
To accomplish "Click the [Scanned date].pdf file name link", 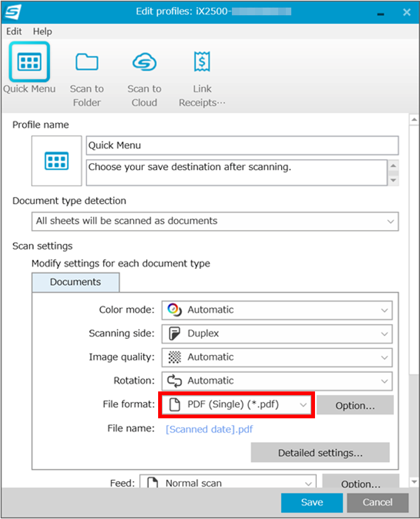I will [x=209, y=430].
